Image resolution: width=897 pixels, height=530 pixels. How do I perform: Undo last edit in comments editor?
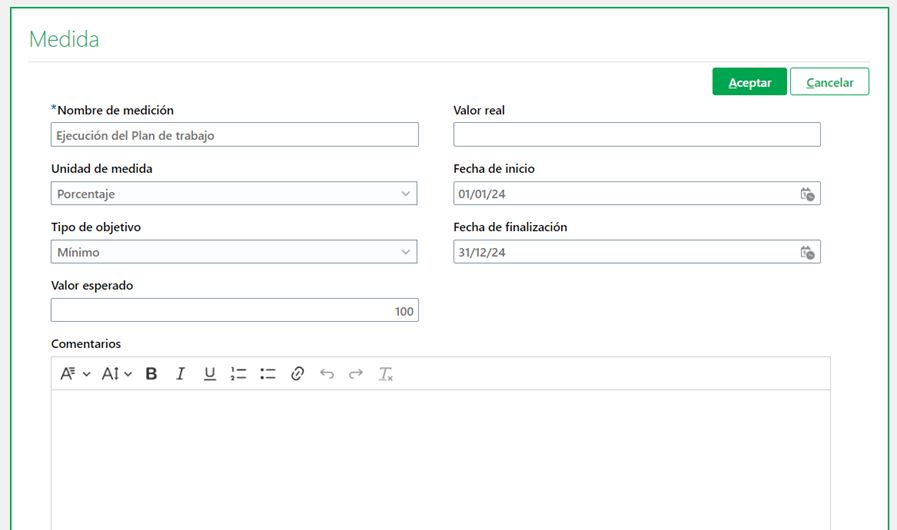tap(327, 374)
